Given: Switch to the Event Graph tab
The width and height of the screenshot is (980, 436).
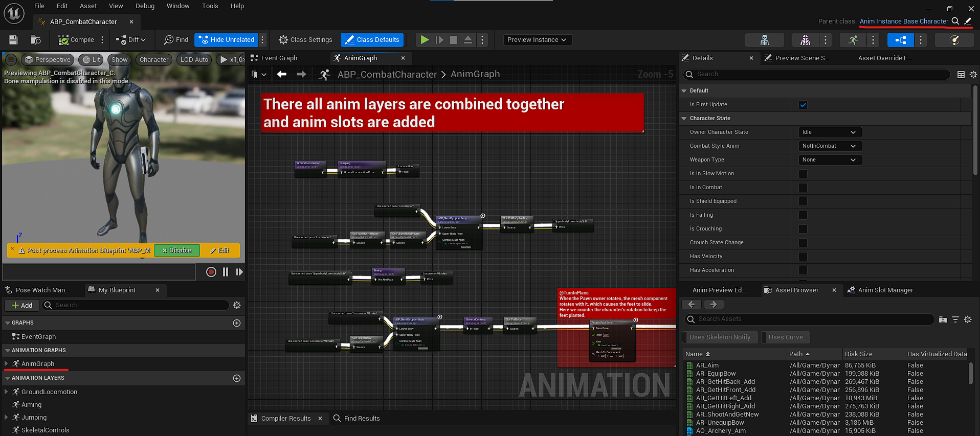Looking at the screenshot, I should (x=279, y=58).
